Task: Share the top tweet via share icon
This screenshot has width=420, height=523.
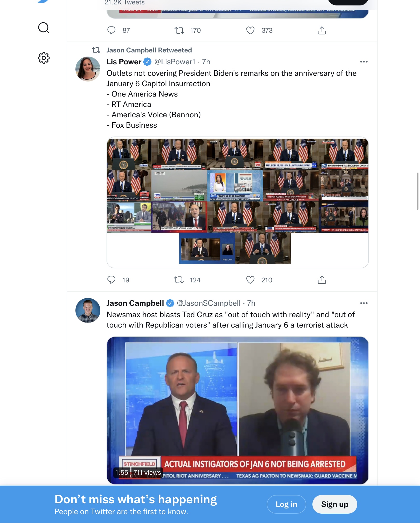Action: (x=322, y=30)
